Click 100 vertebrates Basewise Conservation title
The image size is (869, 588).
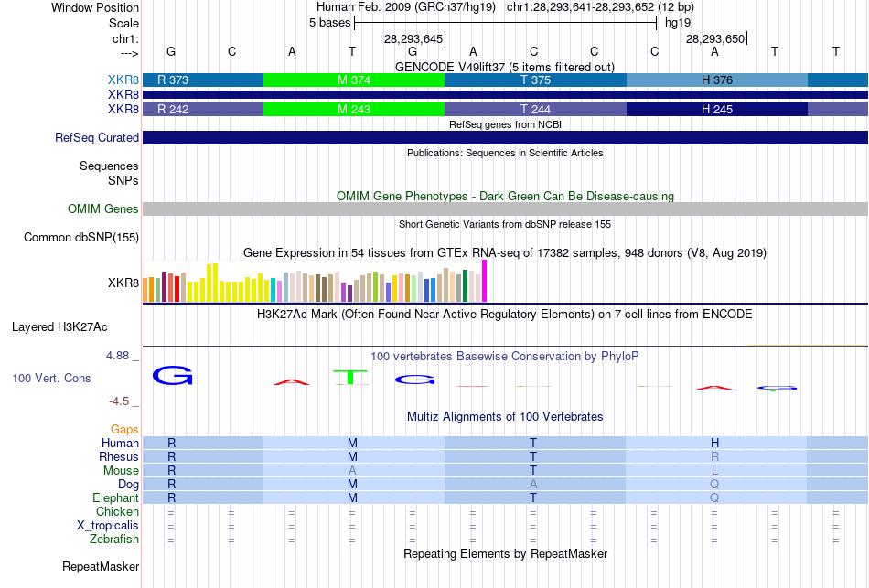coord(505,357)
